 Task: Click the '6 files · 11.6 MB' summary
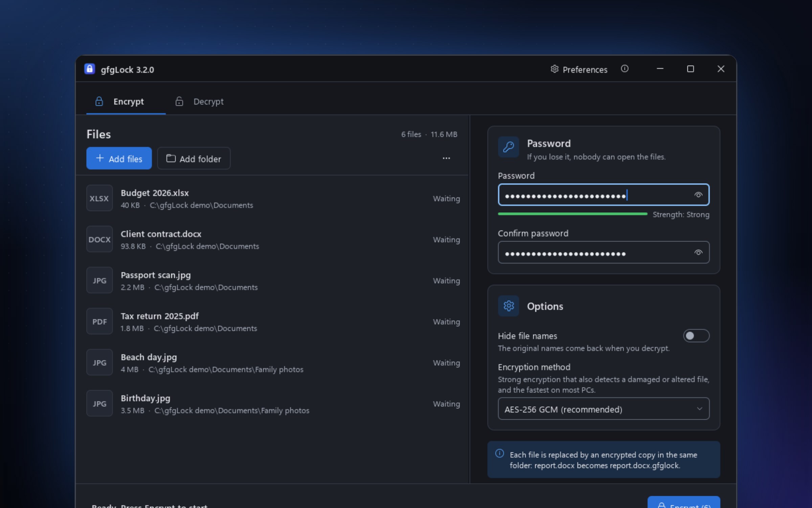pos(429,134)
